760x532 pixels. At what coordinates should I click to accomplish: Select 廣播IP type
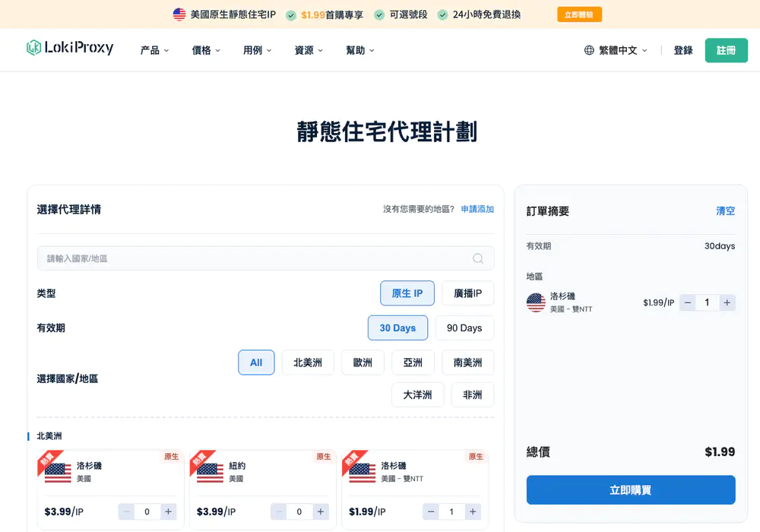point(467,293)
